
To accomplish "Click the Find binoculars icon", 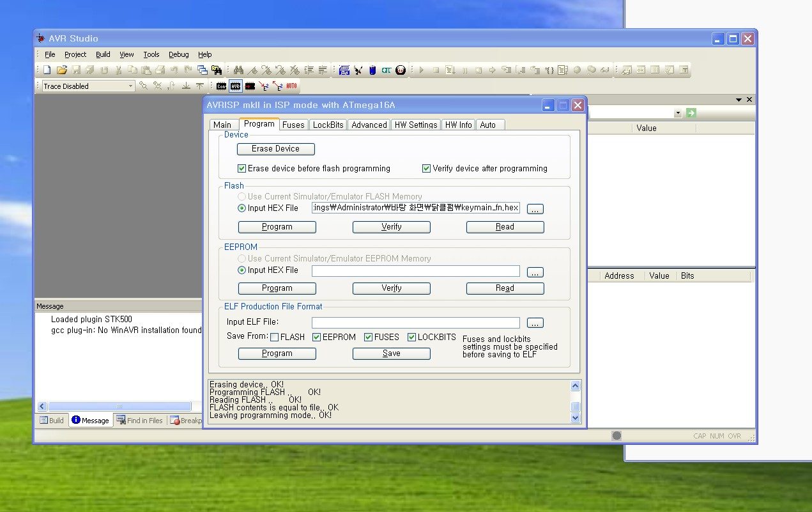I will coord(238,70).
